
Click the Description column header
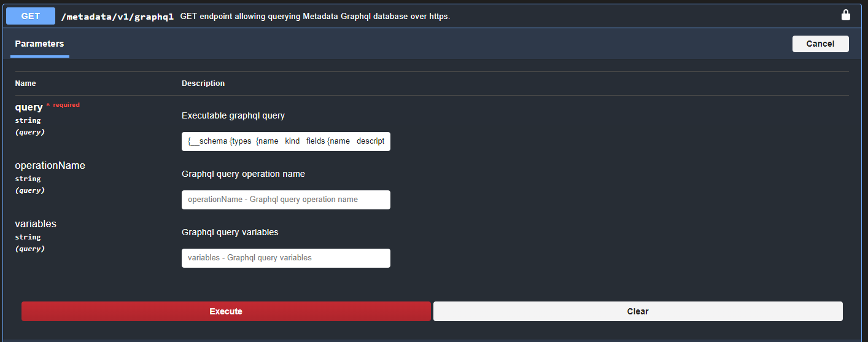click(203, 84)
